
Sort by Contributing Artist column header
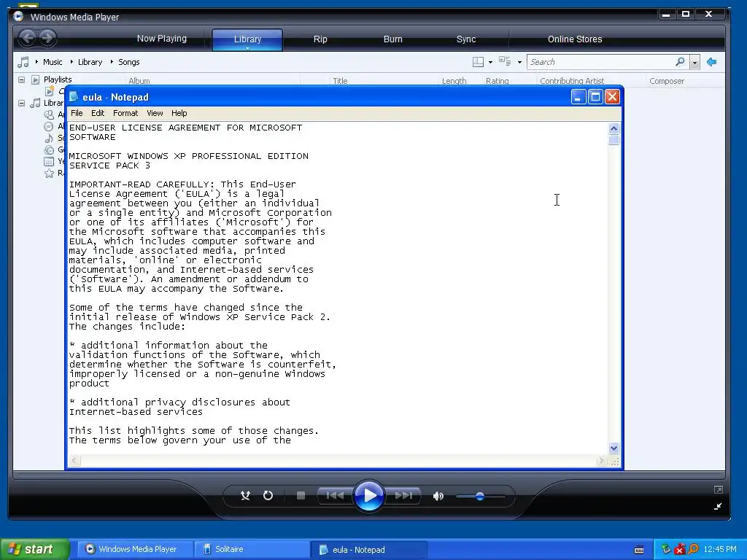[572, 81]
